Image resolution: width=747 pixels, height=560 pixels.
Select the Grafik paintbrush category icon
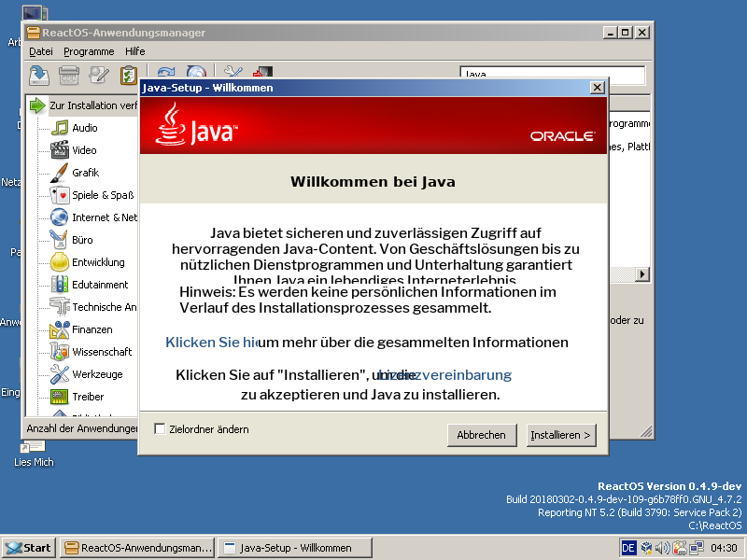[x=60, y=173]
